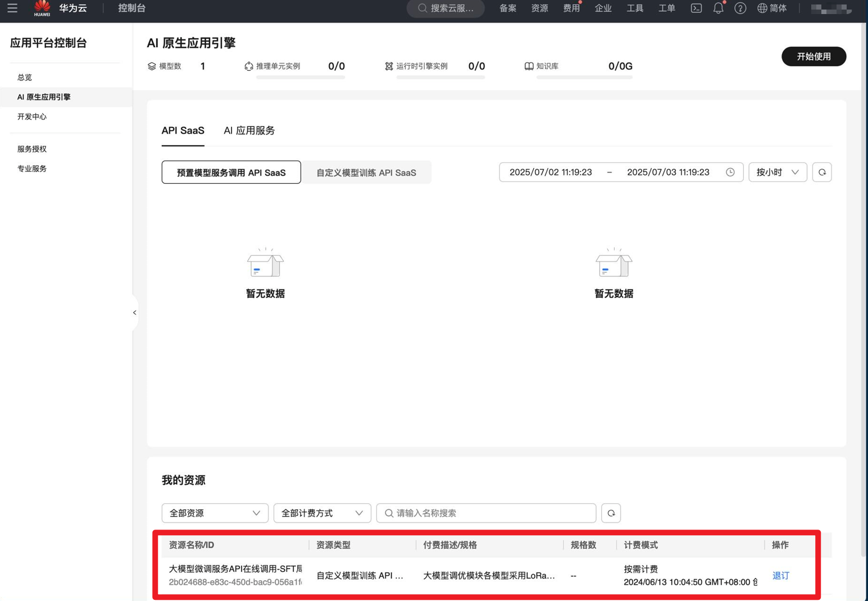The image size is (868, 601).
Task: Open the help question mark icon
Action: click(x=740, y=8)
